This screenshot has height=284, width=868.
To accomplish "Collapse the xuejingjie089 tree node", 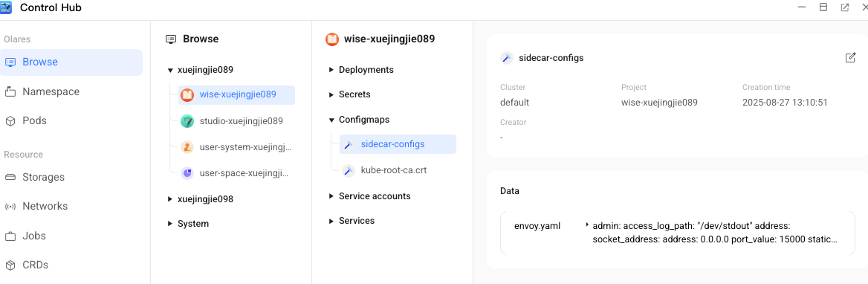I will (x=170, y=71).
